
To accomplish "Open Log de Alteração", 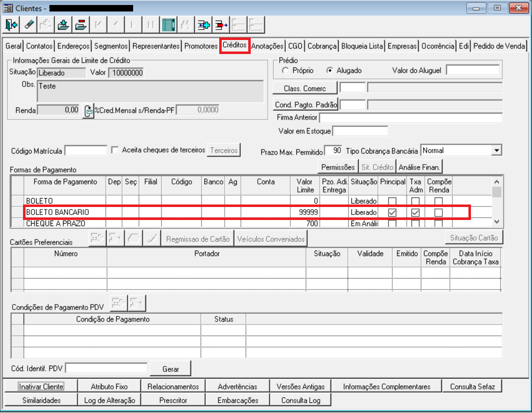I will 109,400.
